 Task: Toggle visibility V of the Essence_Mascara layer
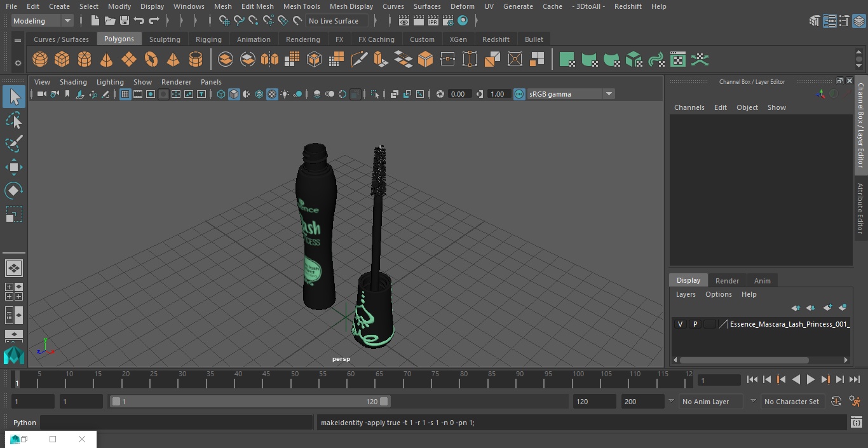click(x=680, y=324)
